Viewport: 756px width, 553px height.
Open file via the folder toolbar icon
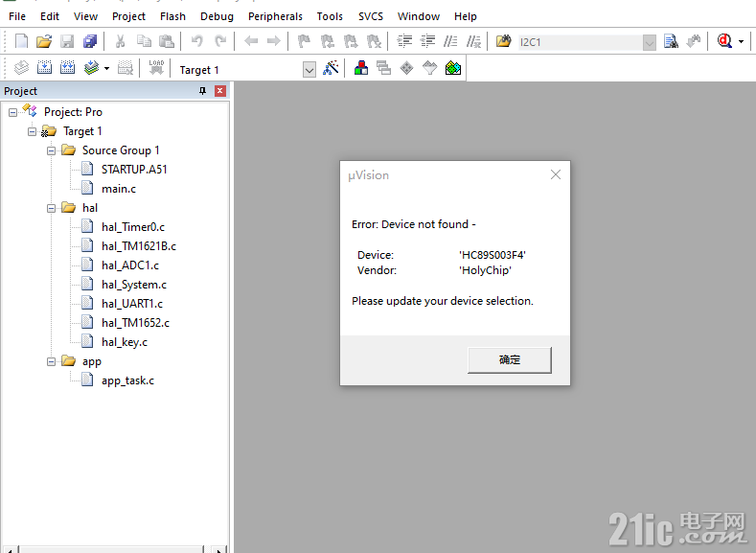coord(44,41)
